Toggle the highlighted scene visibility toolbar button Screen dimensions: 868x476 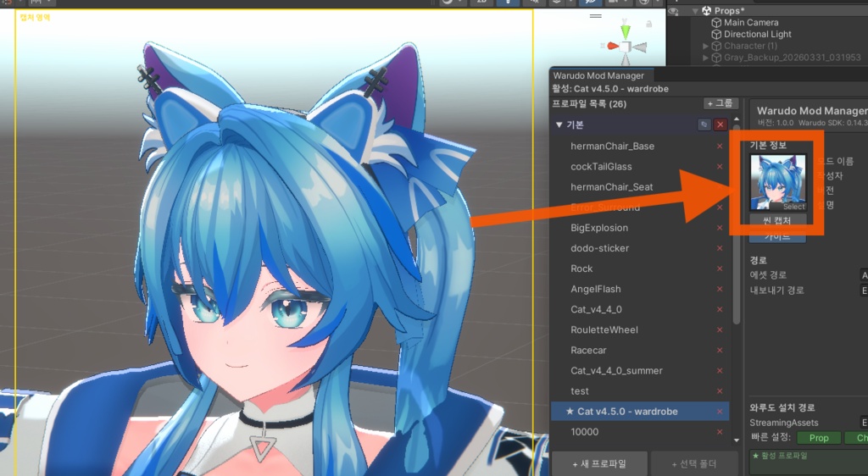[590, 2]
